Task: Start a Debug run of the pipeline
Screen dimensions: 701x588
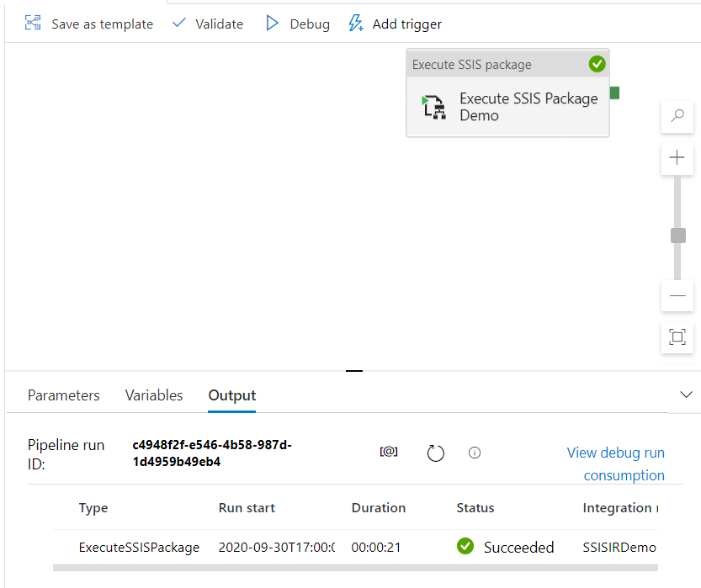Action: (296, 24)
